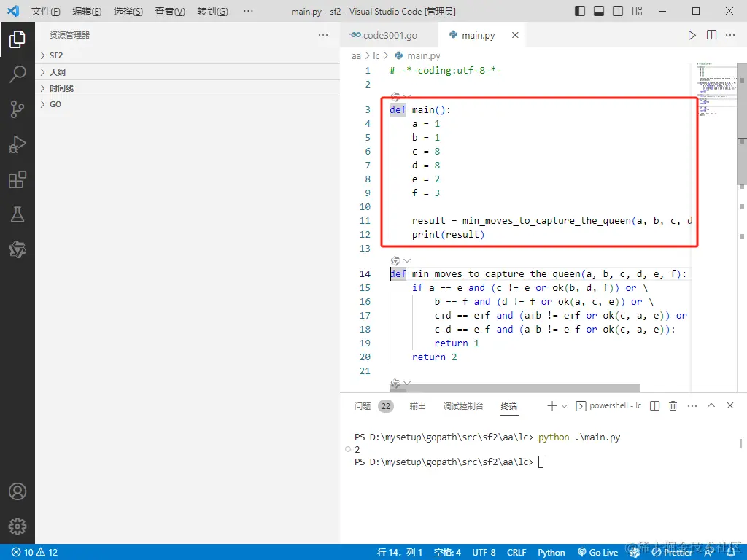Open the overflow menu ellipsis in menu bar
This screenshot has width=747, height=560.
(248, 11)
